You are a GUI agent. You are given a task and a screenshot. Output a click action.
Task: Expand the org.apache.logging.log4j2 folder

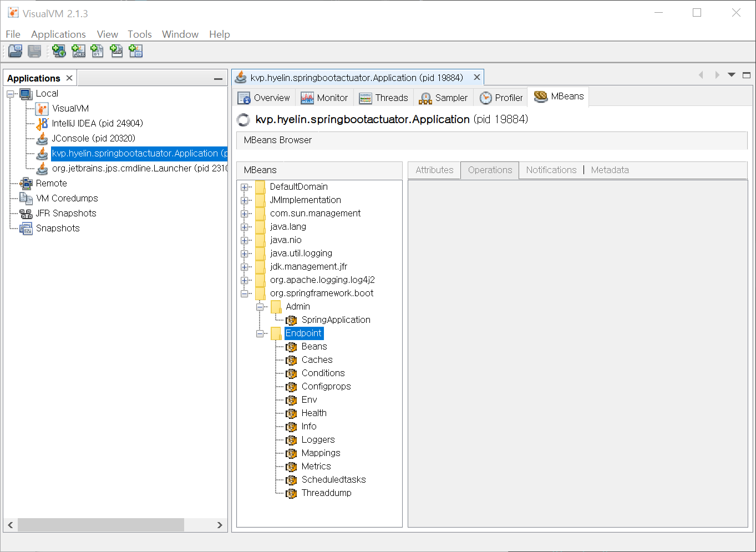coord(244,280)
